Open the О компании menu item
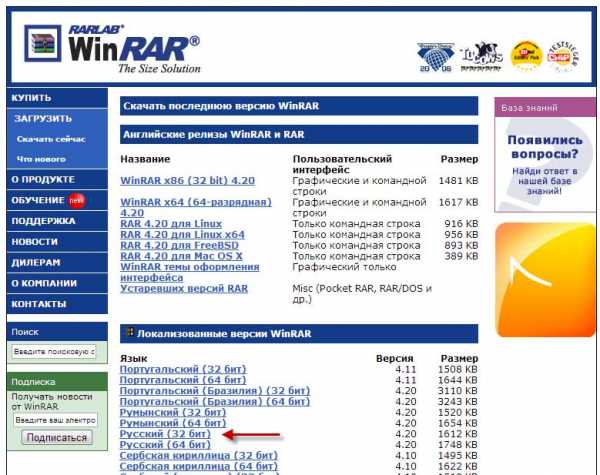 [x=57, y=283]
